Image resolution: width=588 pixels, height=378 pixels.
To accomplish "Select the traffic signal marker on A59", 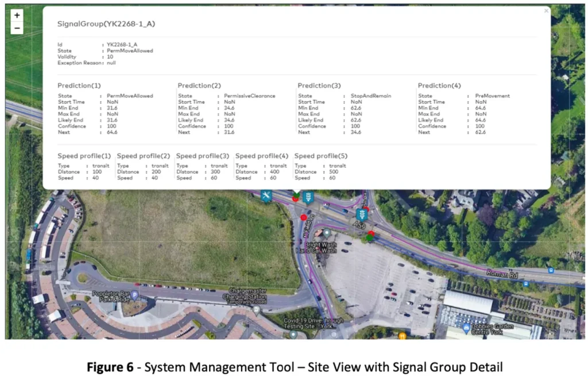I will pyautogui.click(x=361, y=215).
